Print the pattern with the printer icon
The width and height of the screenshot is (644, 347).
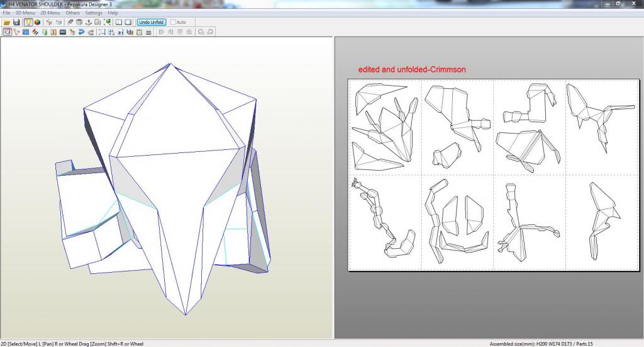(x=148, y=32)
